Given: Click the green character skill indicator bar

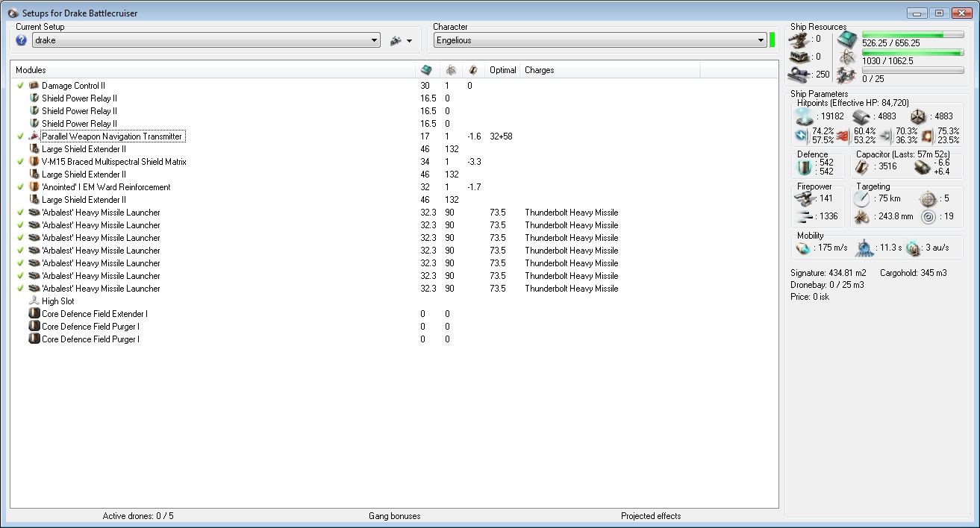Looking at the screenshot, I should point(773,40).
